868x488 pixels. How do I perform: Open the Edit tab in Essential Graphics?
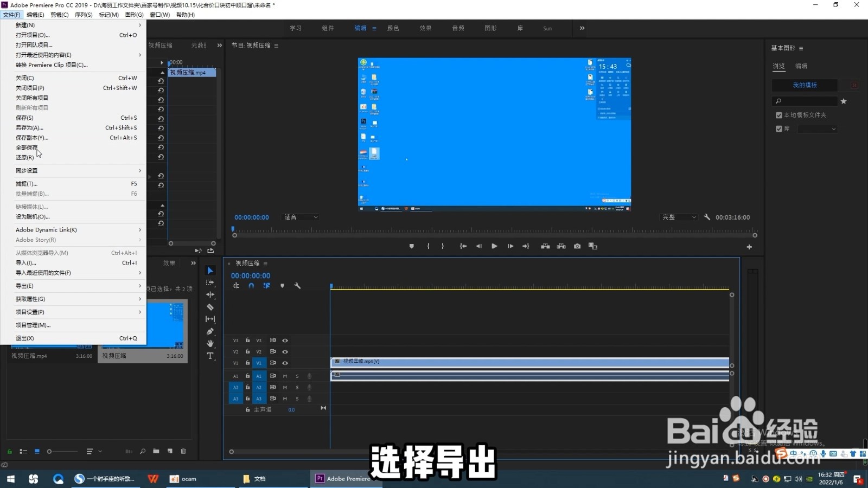click(801, 66)
